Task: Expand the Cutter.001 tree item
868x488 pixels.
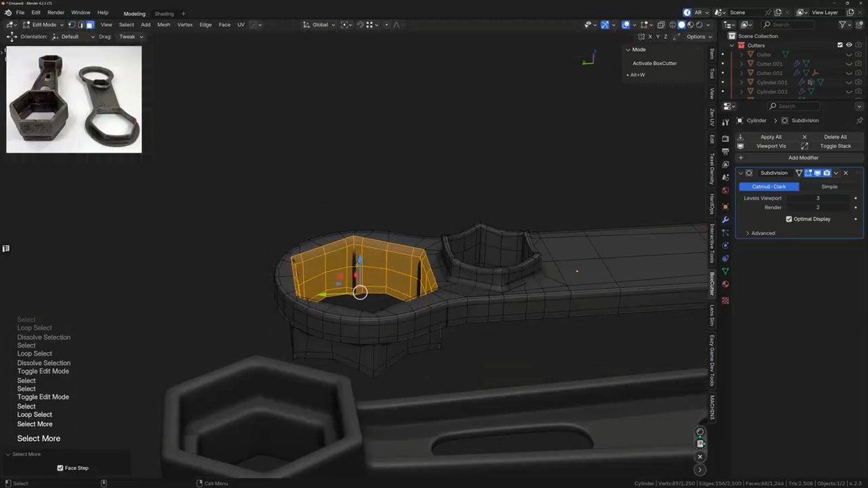Action: 741,64
